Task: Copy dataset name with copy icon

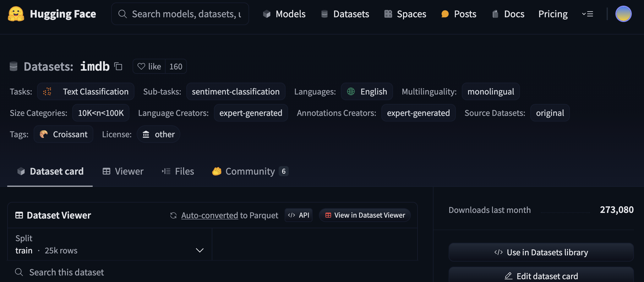Action: point(118,66)
